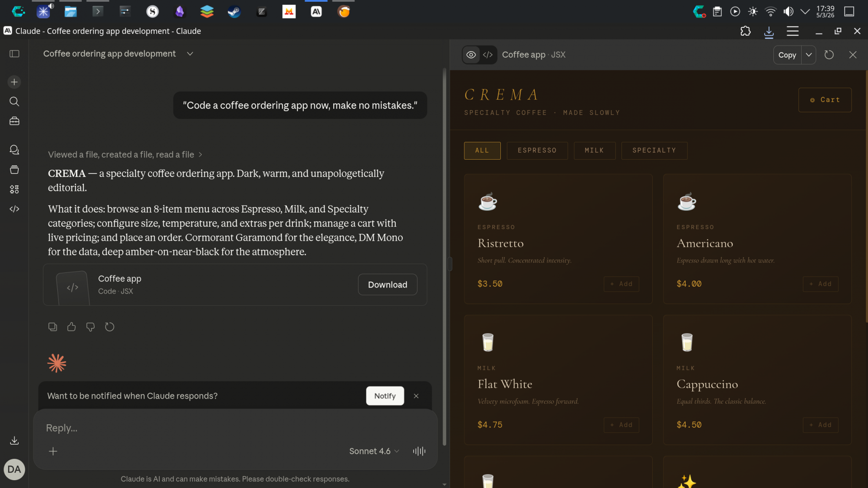868x488 pixels.
Task: Select the ESPRESSO category tab
Action: [x=537, y=151]
